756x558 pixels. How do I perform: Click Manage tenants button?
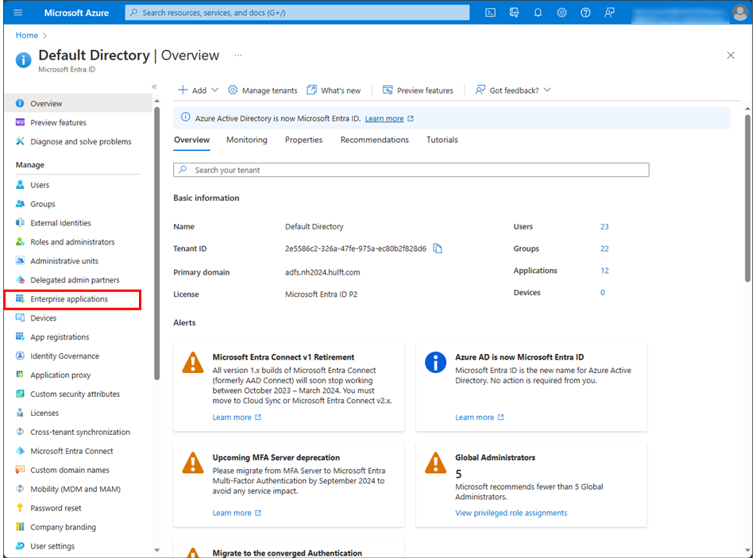pos(263,90)
